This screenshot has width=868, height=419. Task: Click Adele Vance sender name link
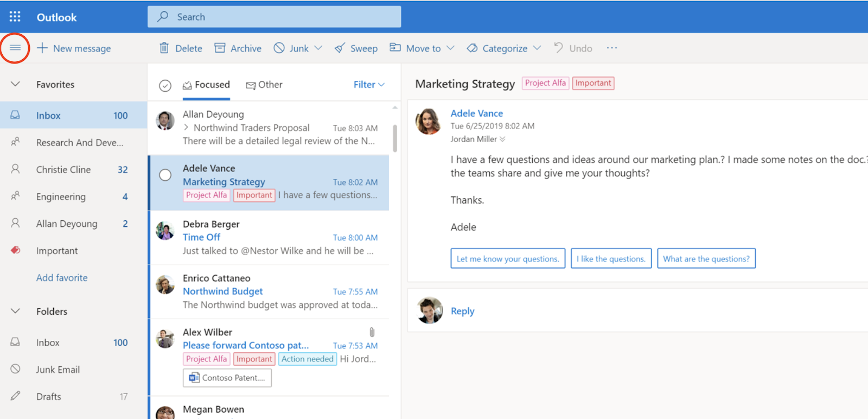click(x=477, y=113)
